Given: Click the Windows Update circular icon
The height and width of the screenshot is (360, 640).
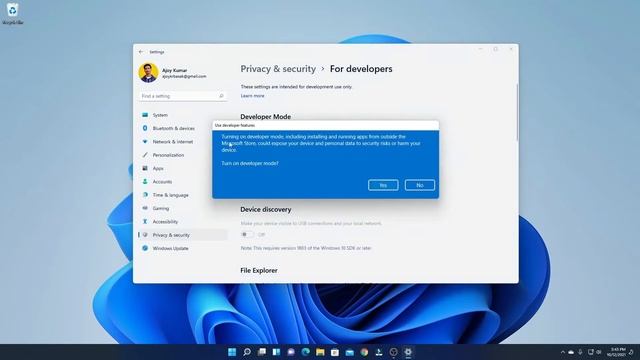Looking at the screenshot, I should 145,248.
